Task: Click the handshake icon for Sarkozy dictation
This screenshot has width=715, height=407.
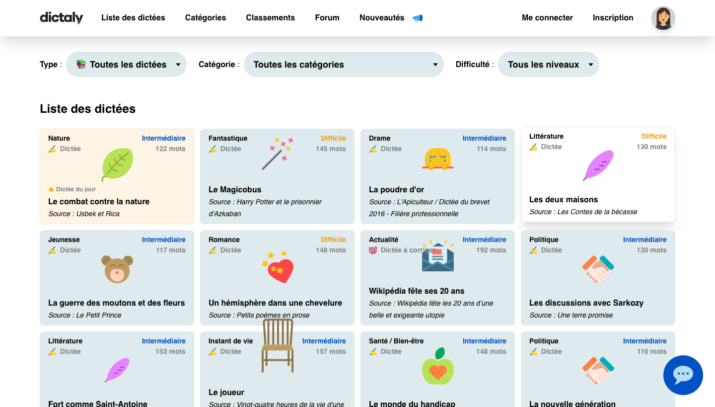Action: 598,268
